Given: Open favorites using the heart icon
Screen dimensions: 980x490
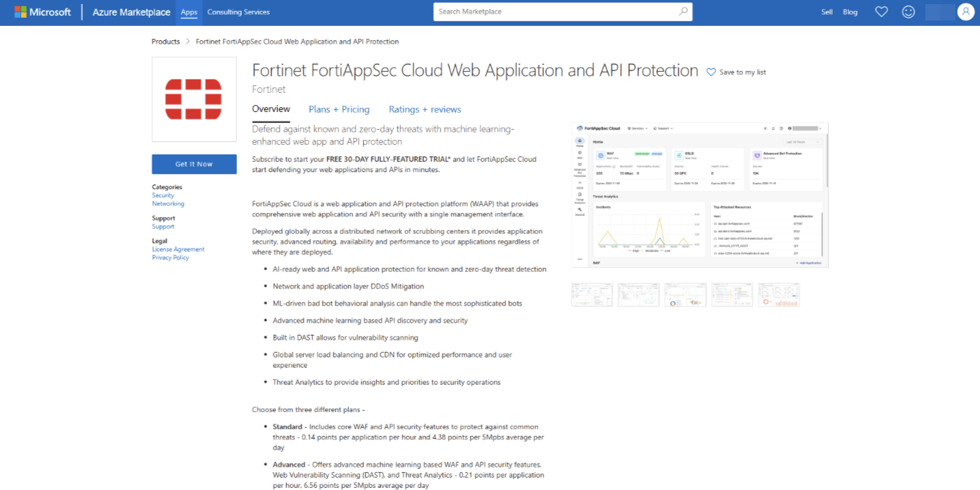Looking at the screenshot, I should 881,11.
